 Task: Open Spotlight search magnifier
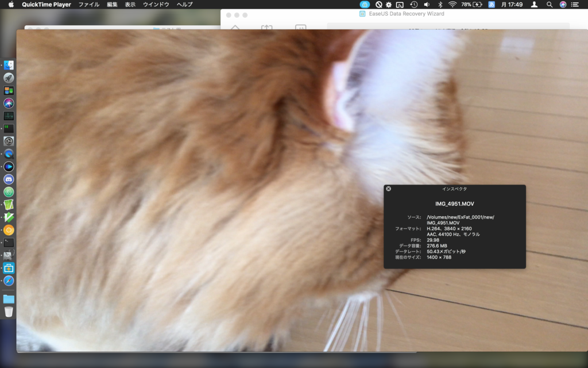pos(550,5)
